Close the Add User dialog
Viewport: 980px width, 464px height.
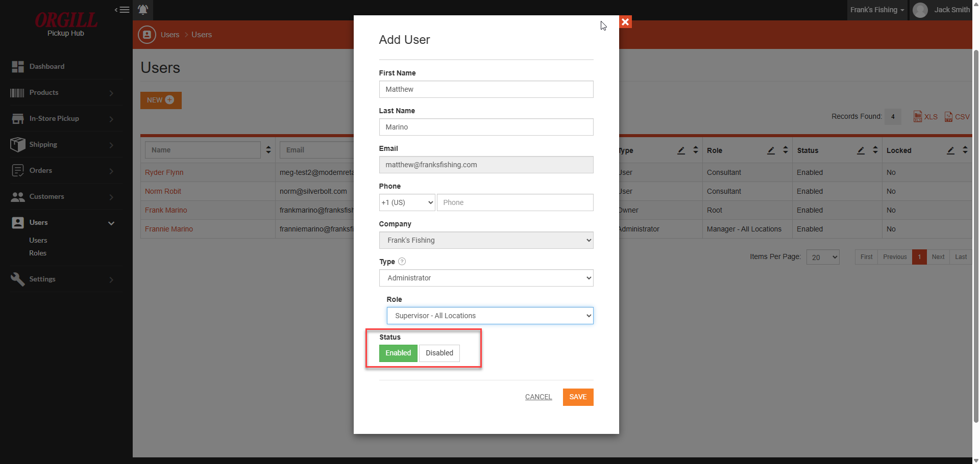tap(625, 22)
